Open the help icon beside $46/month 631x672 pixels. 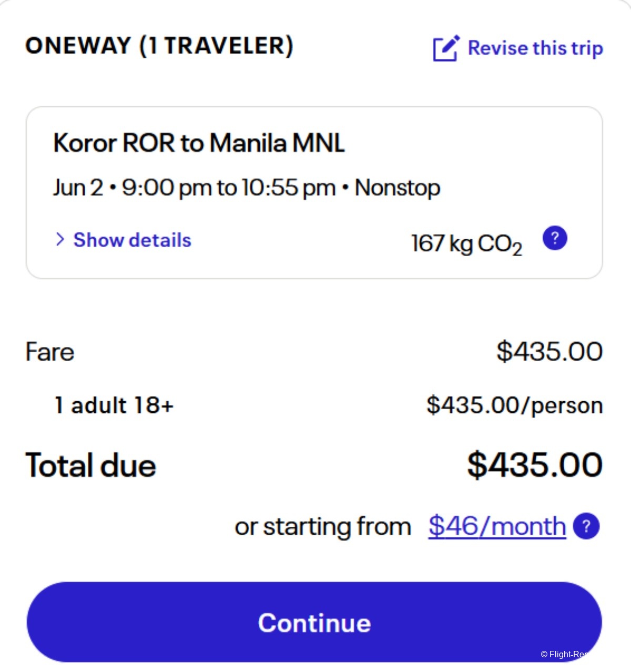586,526
